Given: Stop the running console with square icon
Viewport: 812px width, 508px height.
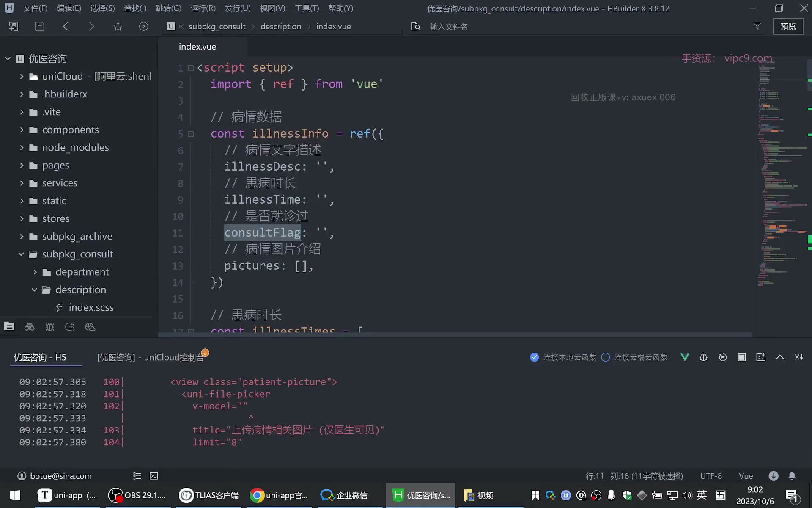Looking at the screenshot, I should tap(742, 357).
